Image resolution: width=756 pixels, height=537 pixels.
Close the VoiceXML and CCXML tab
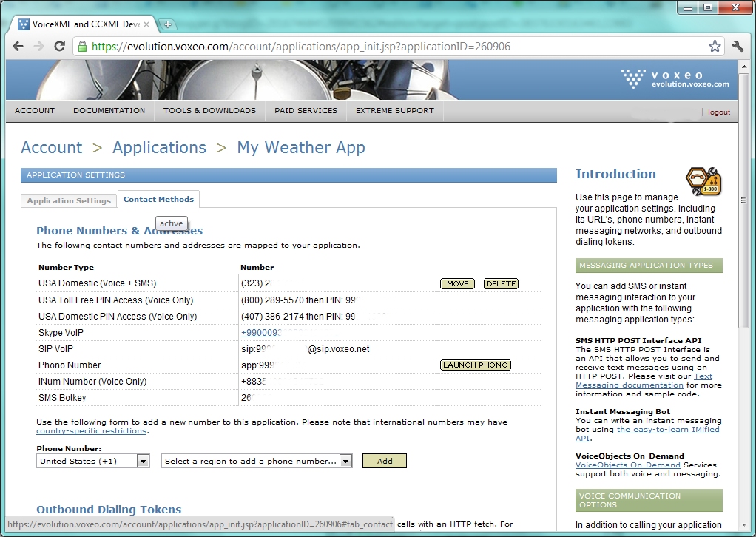[x=146, y=24]
